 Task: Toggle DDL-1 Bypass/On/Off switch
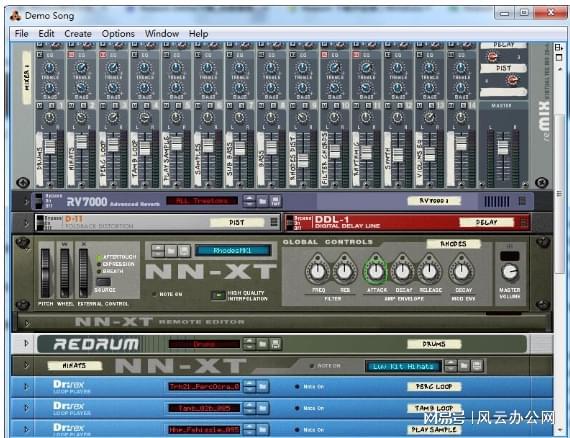click(290, 222)
